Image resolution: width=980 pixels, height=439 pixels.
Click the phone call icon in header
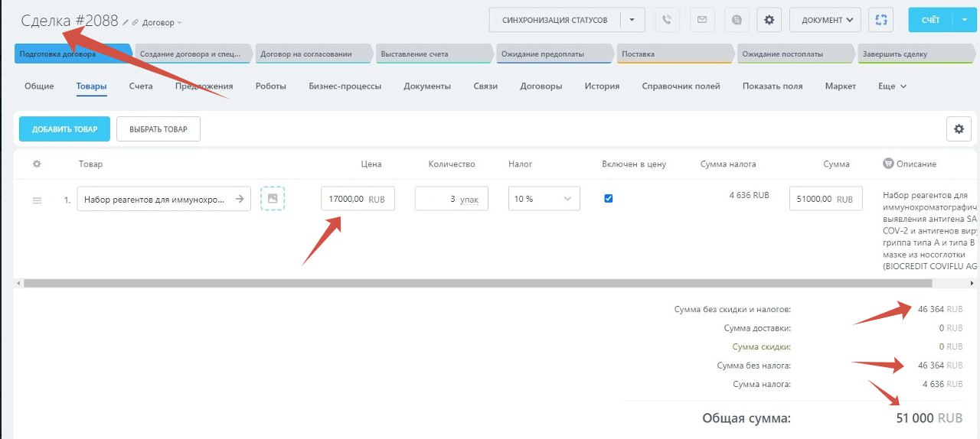click(x=667, y=20)
